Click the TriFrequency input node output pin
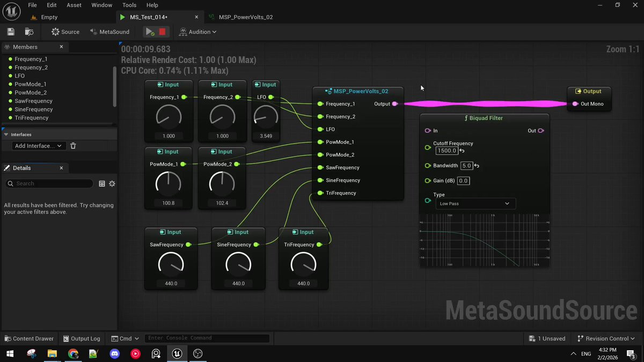This screenshot has width=644, height=362. [x=319, y=245]
